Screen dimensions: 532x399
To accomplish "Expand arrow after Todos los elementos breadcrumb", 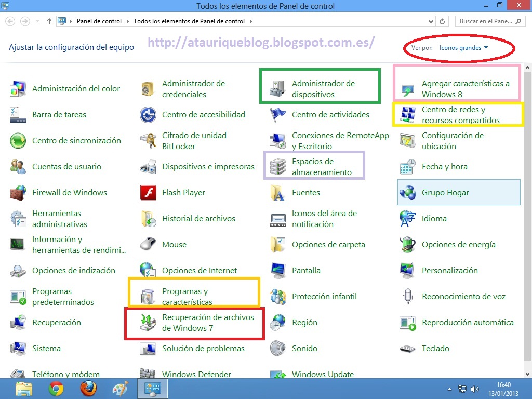I will pyautogui.click(x=251, y=21).
